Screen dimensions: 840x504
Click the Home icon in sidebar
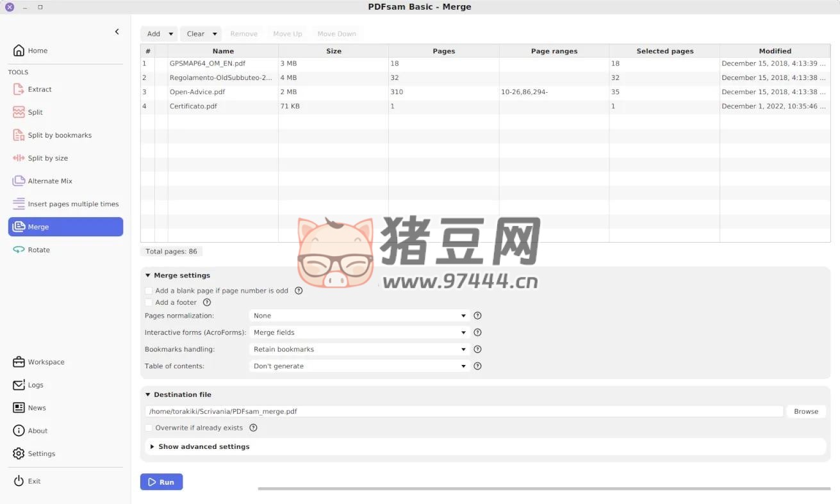coord(19,51)
